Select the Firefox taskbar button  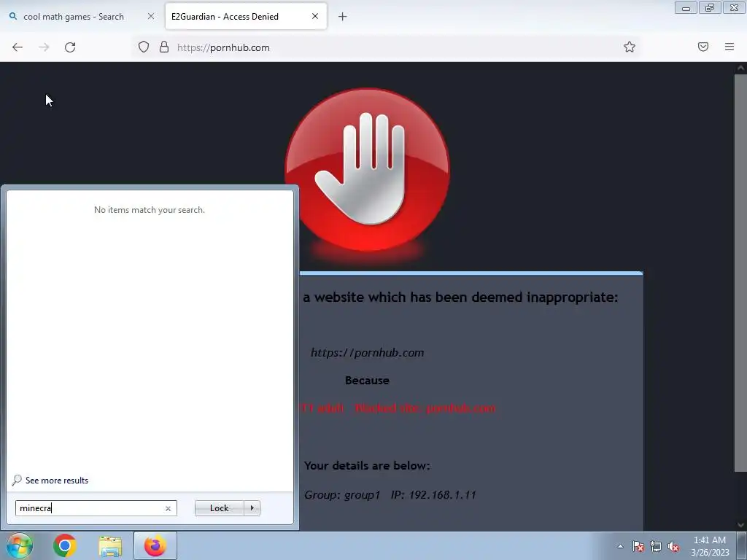[155, 545]
